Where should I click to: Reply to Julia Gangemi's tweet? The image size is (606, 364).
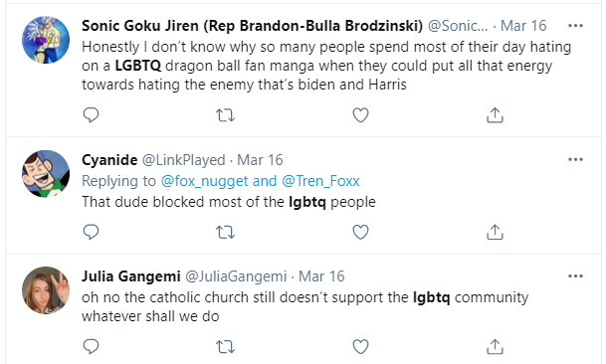91,347
